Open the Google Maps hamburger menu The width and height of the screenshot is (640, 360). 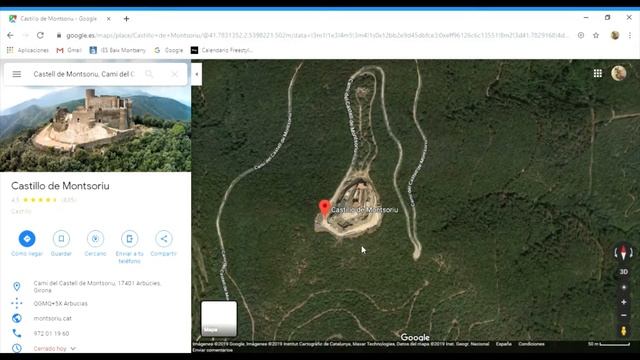17,74
